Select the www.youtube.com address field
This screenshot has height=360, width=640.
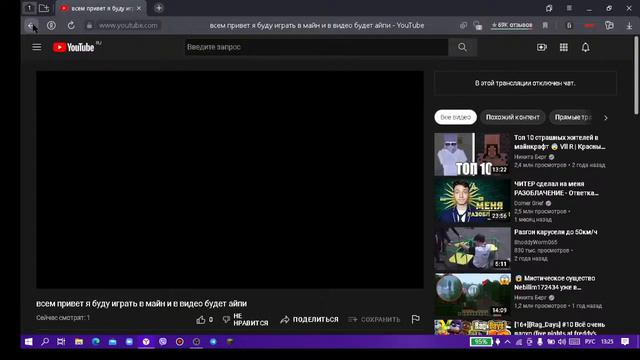click(128, 25)
